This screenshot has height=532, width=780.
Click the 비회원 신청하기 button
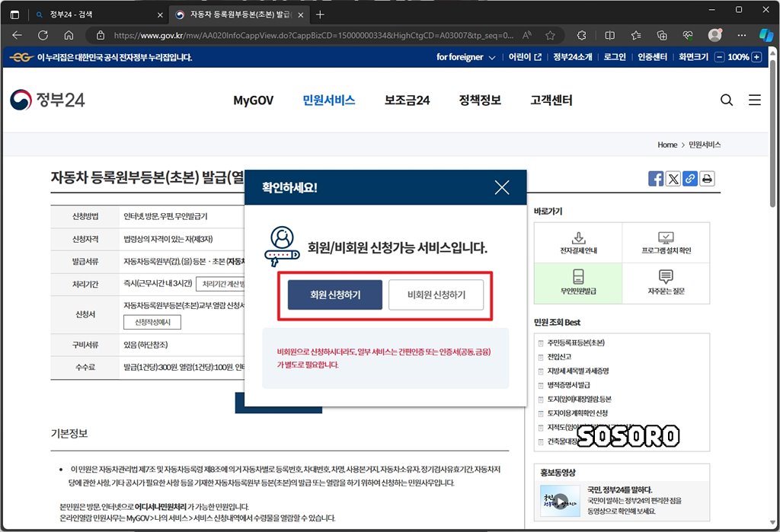[x=436, y=295]
